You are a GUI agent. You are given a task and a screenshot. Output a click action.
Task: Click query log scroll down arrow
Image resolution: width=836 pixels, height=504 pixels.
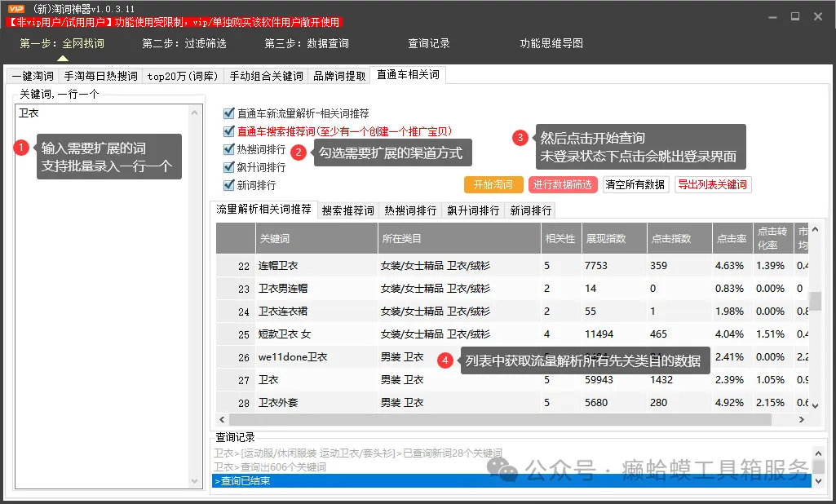(x=818, y=481)
